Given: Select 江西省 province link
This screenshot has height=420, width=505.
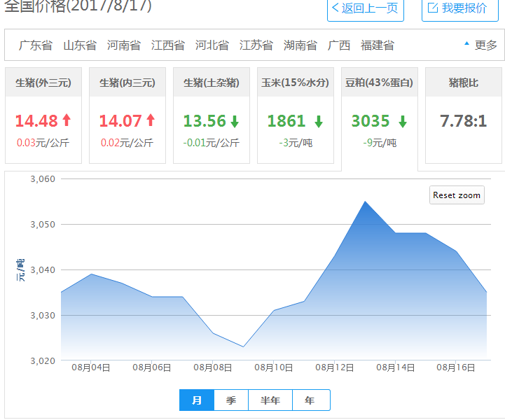Looking at the screenshot, I should pos(168,45).
